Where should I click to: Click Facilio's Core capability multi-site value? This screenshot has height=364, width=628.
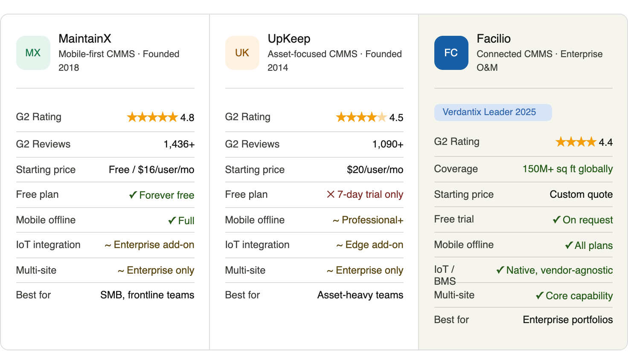574,296
